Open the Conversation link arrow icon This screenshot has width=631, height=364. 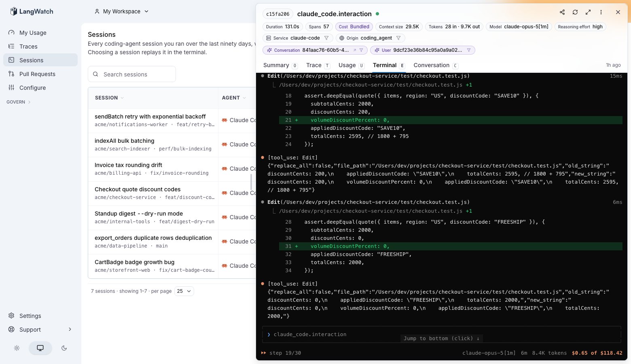point(355,50)
